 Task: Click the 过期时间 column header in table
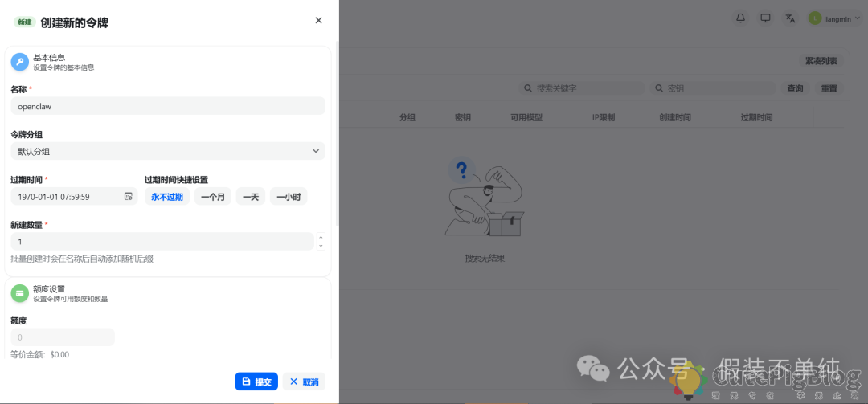(756, 117)
